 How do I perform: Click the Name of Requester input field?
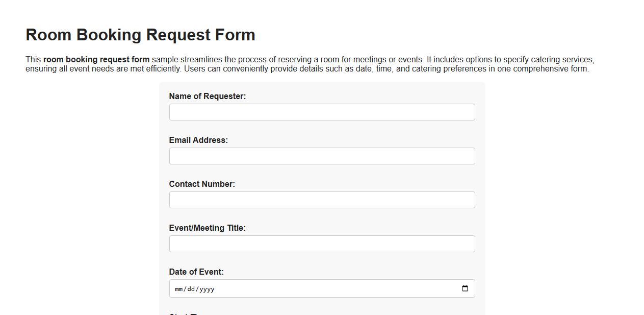322,112
